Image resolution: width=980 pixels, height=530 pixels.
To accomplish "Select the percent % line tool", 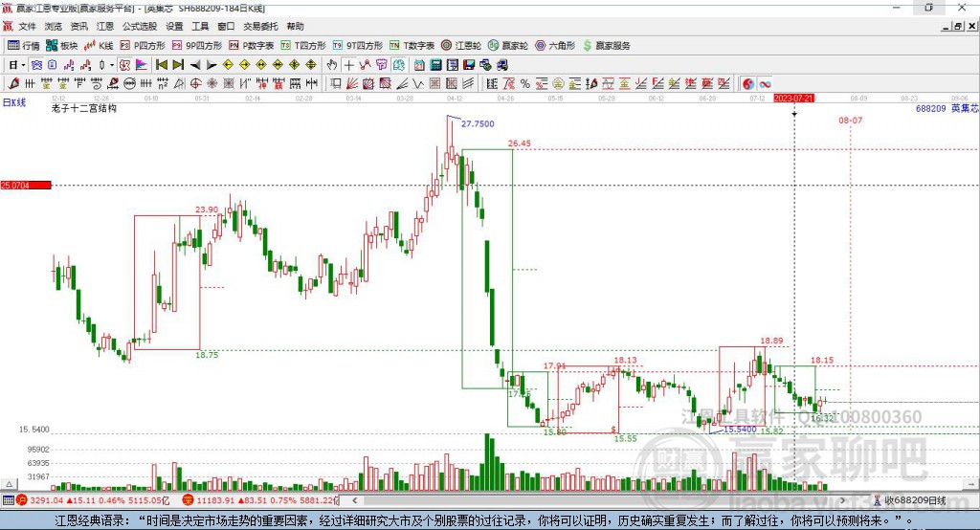I will pos(525,84).
